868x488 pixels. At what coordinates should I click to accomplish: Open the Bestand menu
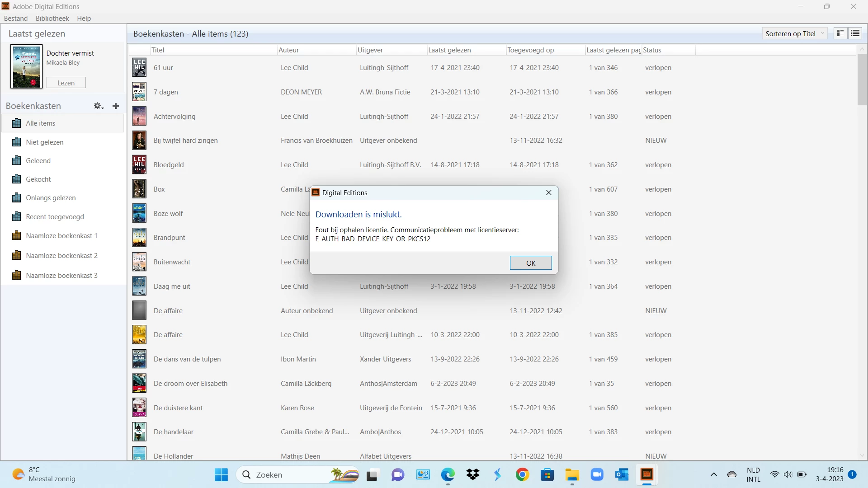click(x=16, y=19)
